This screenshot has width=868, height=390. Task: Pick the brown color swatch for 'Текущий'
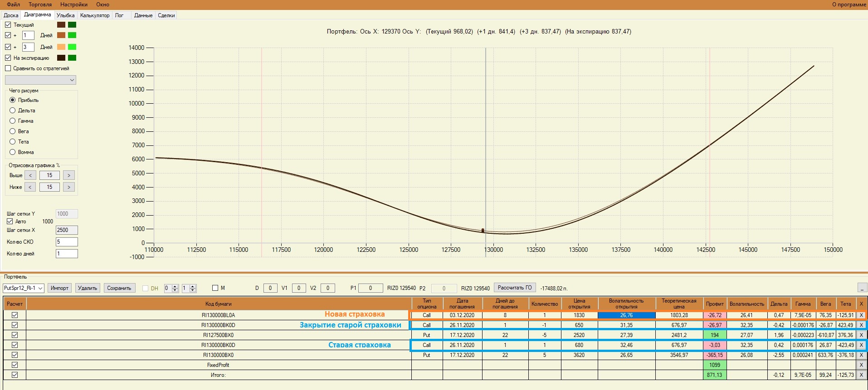(x=61, y=25)
